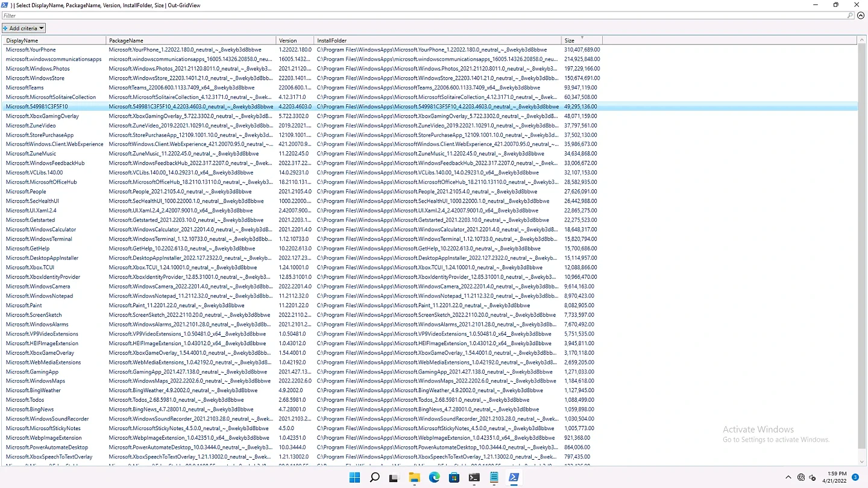Select the Microsoft.MicrosoftStickyNotes row

430,428
